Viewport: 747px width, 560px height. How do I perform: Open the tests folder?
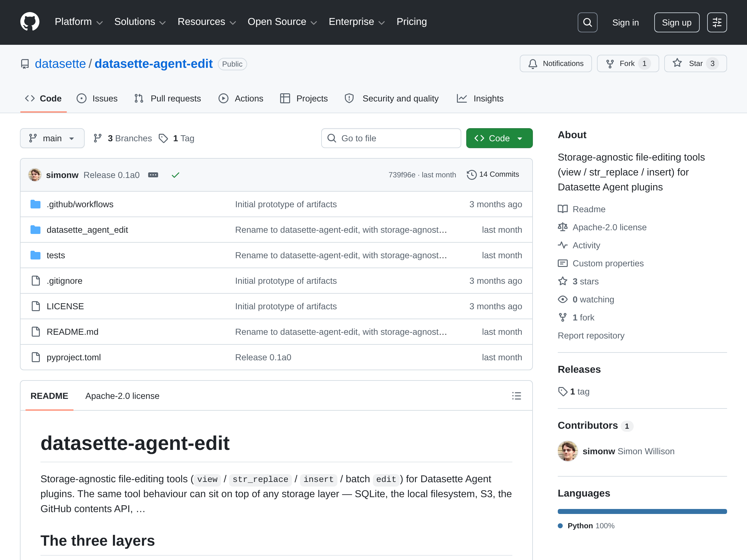point(56,255)
